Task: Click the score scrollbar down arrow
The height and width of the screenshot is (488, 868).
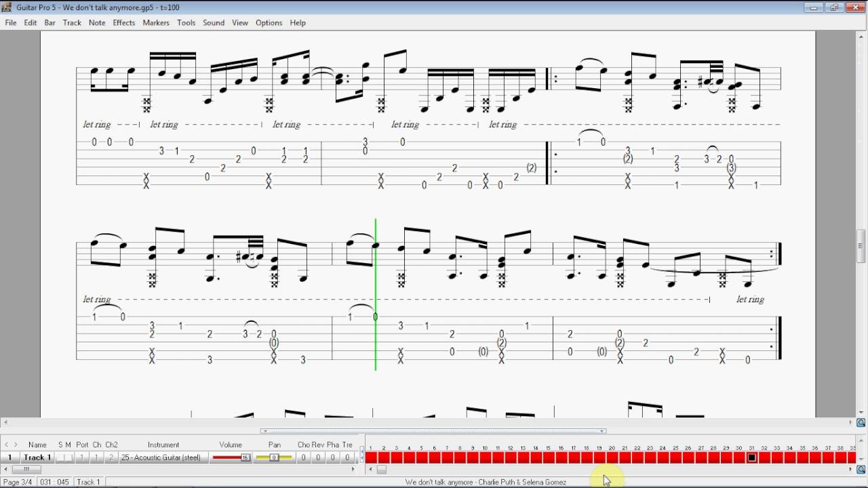Action: point(861,411)
